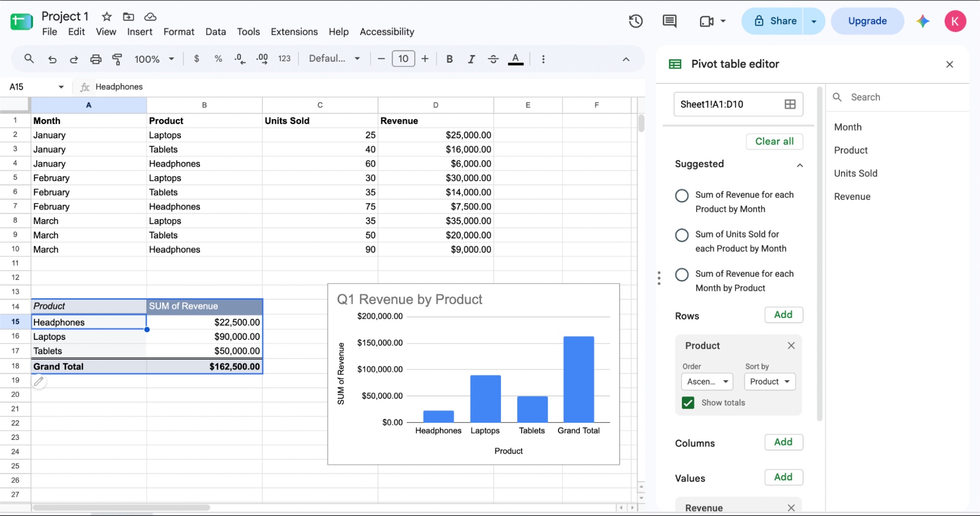This screenshot has width=980, height=516.
Task: Select 'Sum of Revenue for each Month by Product'
Action: pyautogui.click(x=681, y=275)
